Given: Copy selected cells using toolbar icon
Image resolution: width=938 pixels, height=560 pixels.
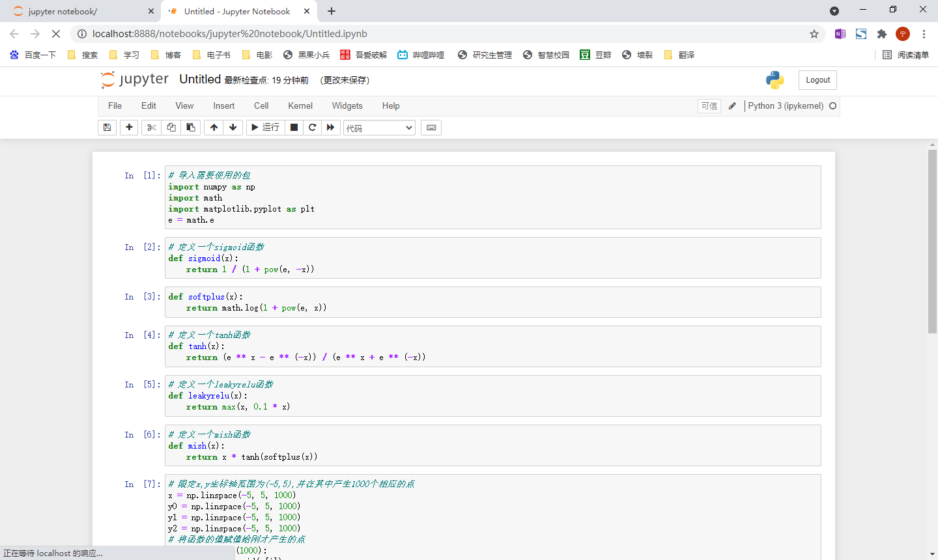Looking at the screenshot, I should 171,128.
